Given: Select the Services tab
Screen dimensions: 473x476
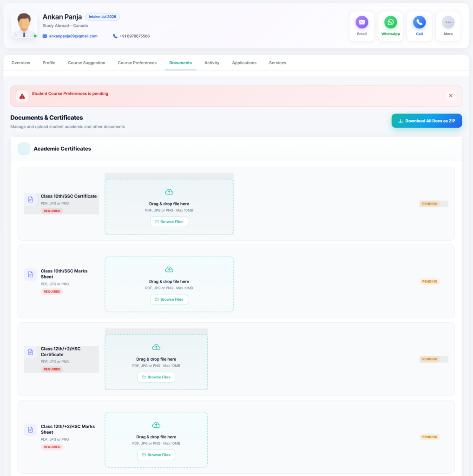Looking at the screenshot, I should point(277,63).
